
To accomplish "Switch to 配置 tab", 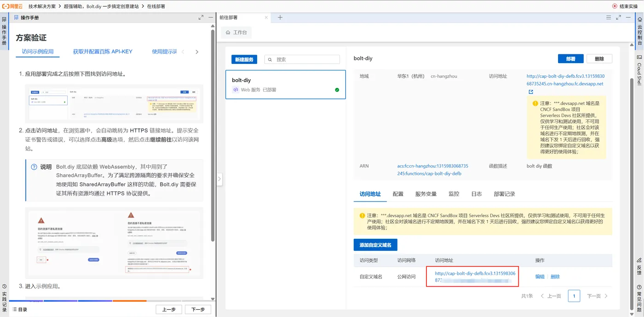I will click(x=398, y=194).
